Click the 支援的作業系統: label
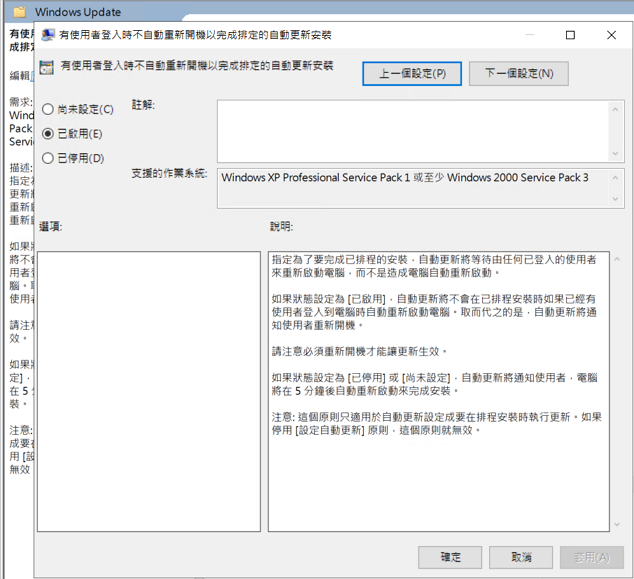The width and height of the screenshot is (634, 579). coord(169,173)
